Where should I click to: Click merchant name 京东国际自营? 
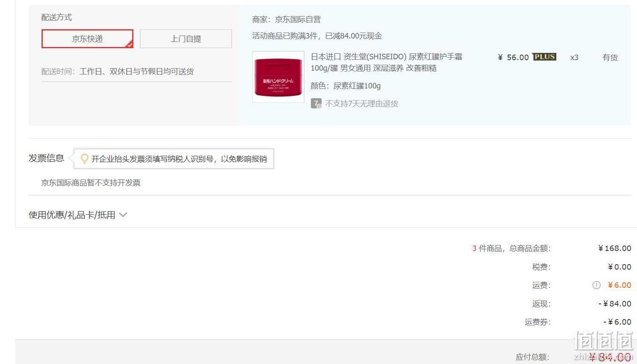(298, 19)
